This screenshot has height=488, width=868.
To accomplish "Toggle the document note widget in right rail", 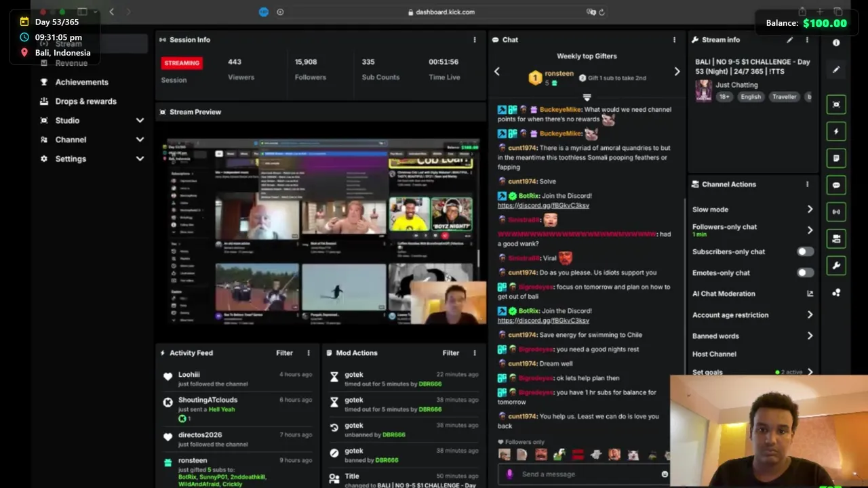I will (x=836, y=158).
